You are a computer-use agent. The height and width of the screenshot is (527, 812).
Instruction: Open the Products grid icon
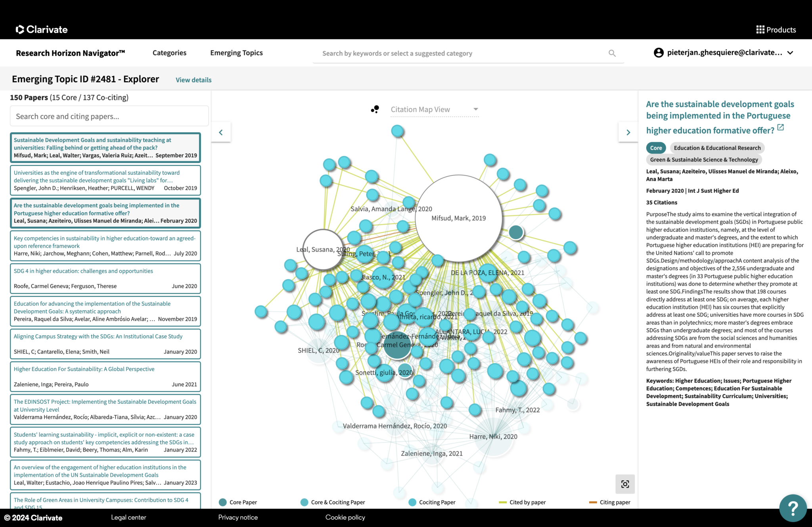coord(760,30)
